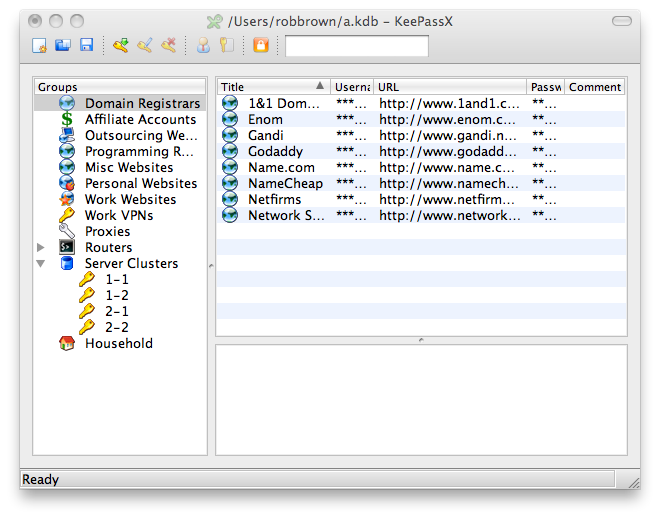Viewport: 660px width, 519px height.
Task: Click the Household house icon
Action: (67, 343)
